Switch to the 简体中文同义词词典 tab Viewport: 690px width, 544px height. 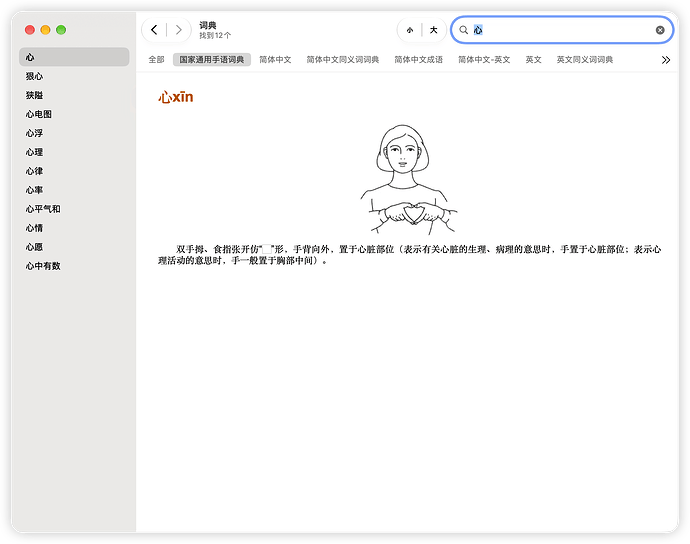(342, 59)
